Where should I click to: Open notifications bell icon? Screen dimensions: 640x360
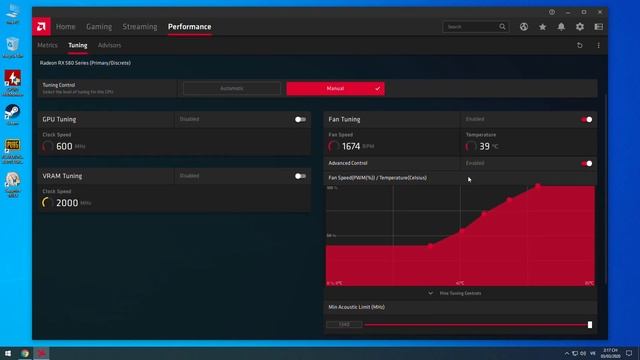pos(561,27)
